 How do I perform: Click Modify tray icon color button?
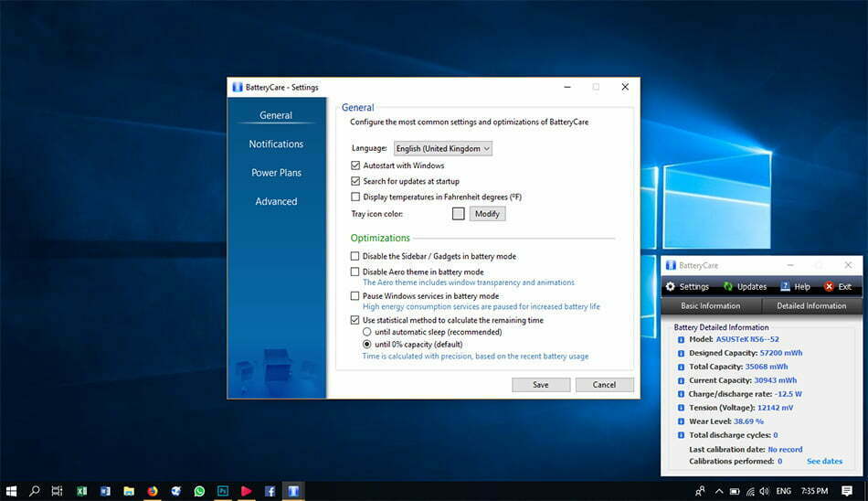[487, 214]
